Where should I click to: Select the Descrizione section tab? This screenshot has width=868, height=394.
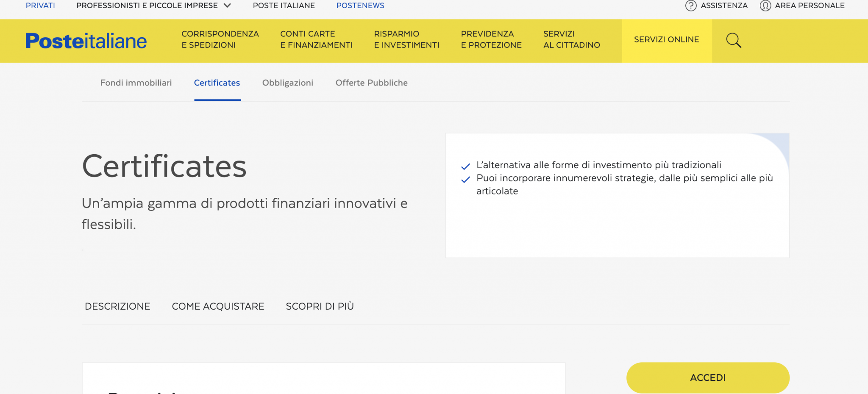118,306
